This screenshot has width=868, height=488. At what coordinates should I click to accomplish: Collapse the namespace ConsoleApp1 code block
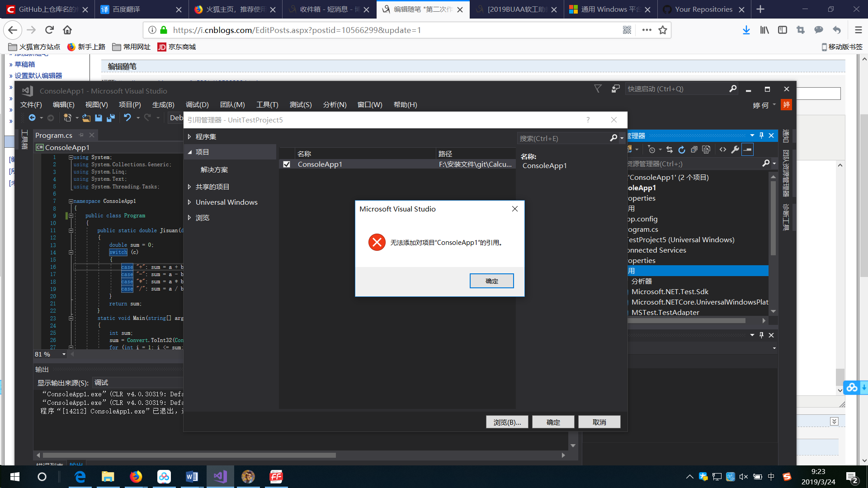[x=71, y=201]
